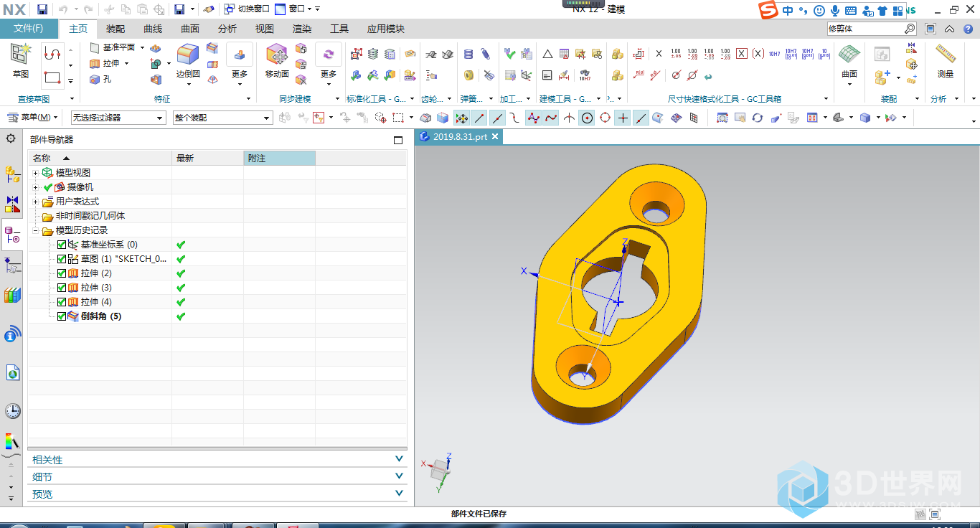Switch to the 装配 ribbon tab
Viewport: 980px width, 528px height.
[115, 29]
